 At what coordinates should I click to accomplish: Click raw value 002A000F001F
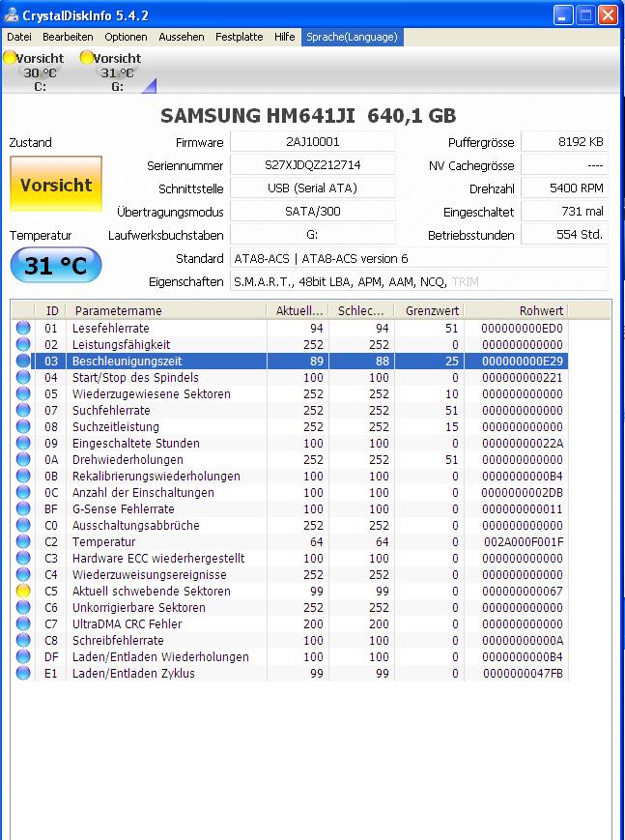pos(524,541)
